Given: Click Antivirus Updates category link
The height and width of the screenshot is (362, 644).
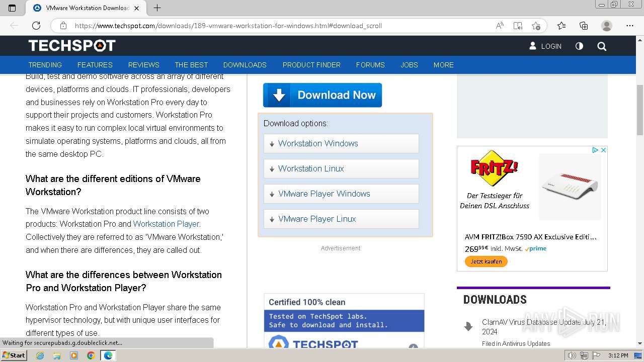Looking at the screenshot, I should pos(527,344).
